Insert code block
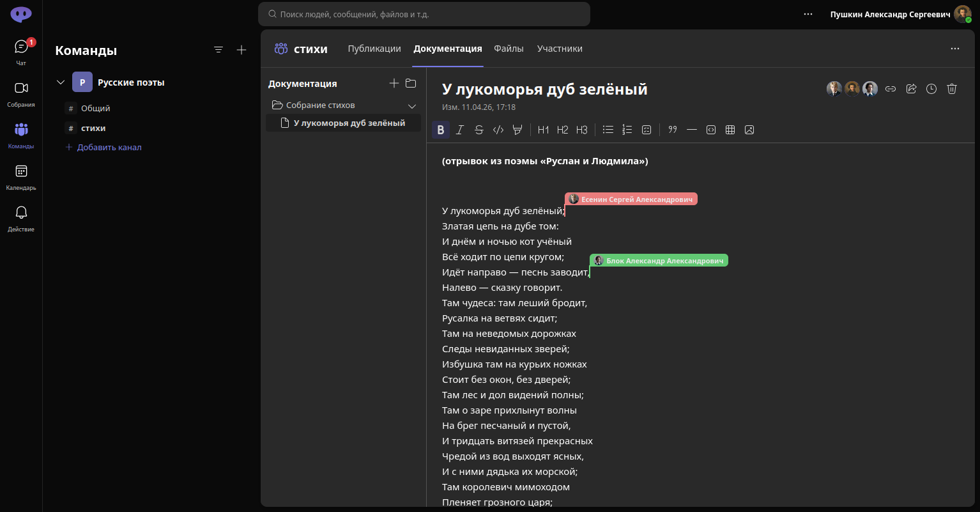The height and width of the screenshot is (512, 980). click(711, 130)
